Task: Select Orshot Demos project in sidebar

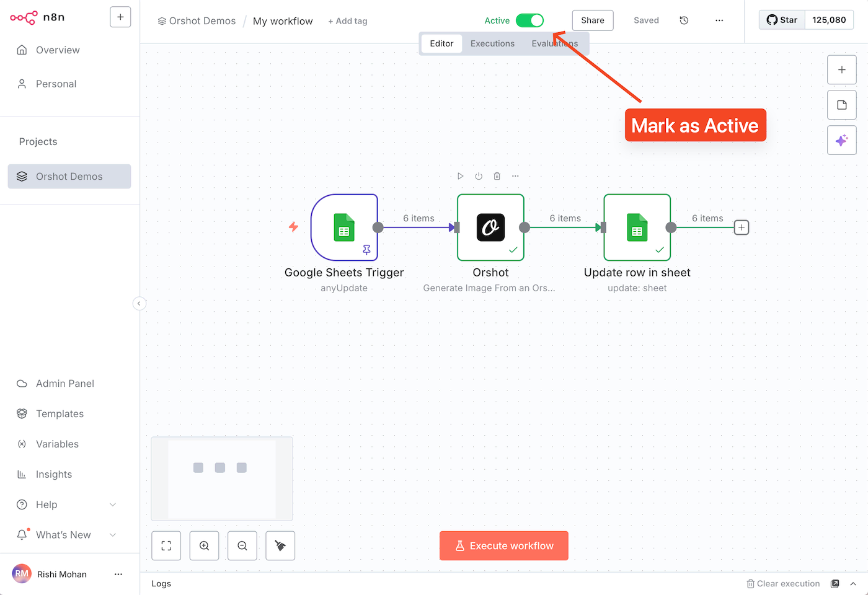Action: [69, 177]
